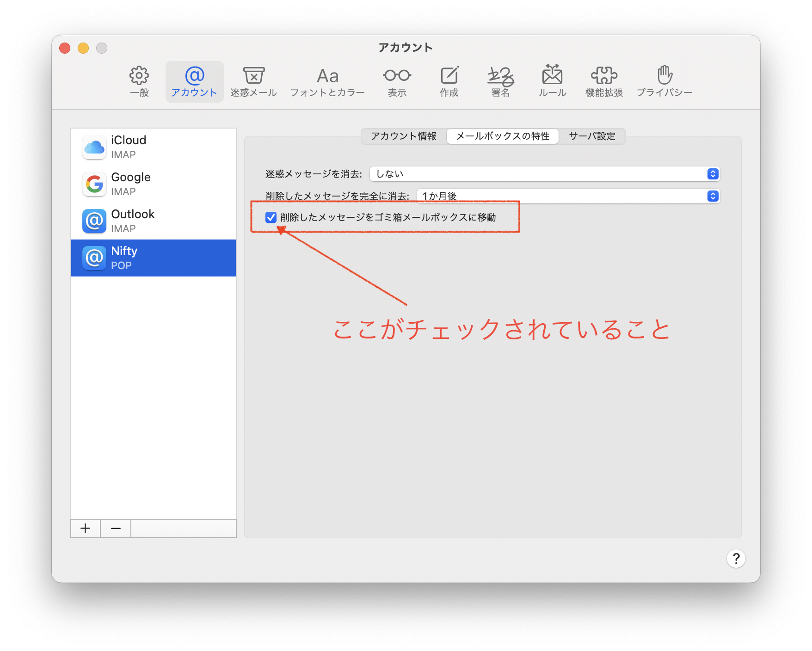812x651 pixels.
Task: Expand the 削除したメッセージを完全に消去 dropdown
Action: 568,196
